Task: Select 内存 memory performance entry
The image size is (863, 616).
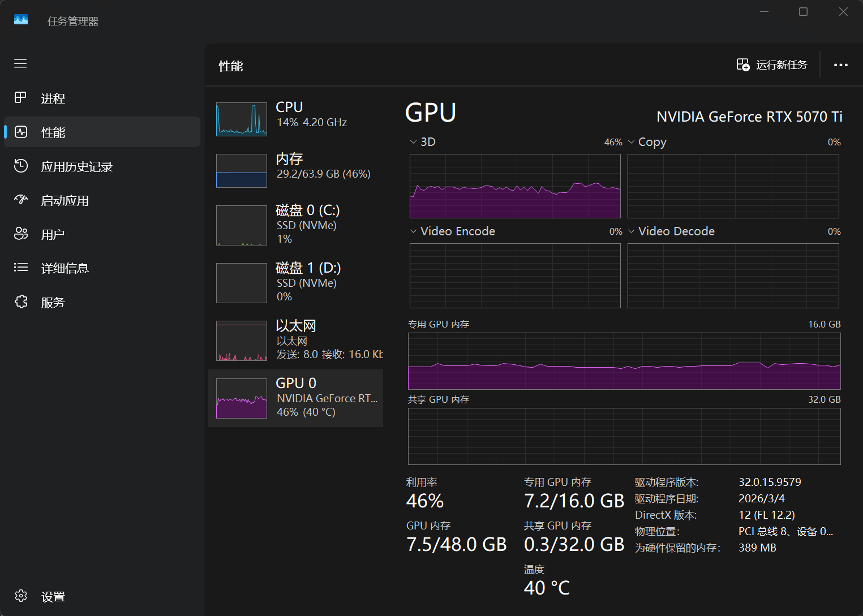Action: tap(295, 170)
